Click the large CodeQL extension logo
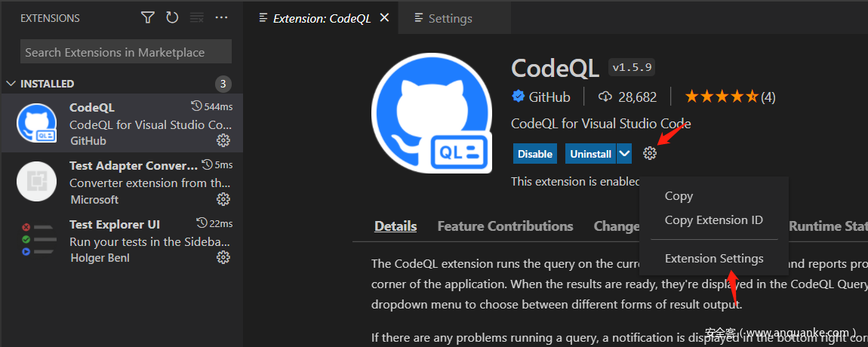The height and width of the screenshot is (347, 868). pos(432,113)
